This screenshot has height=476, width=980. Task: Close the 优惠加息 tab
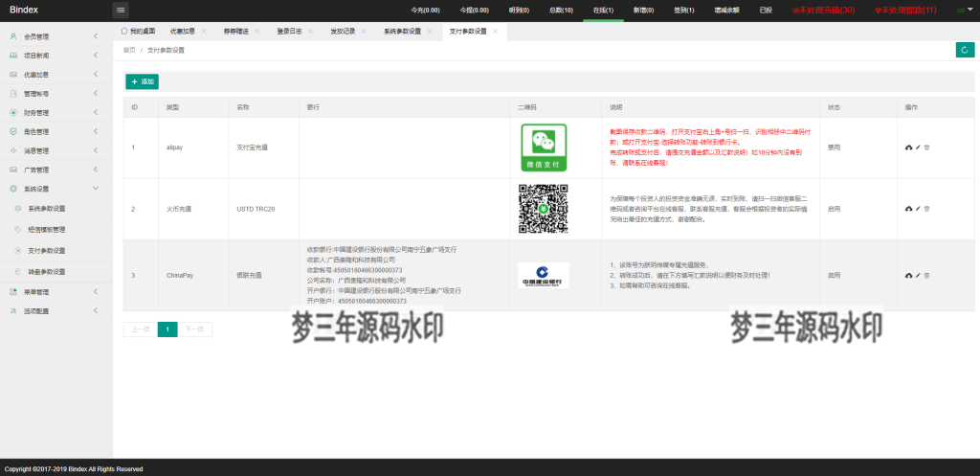(204, 32)
